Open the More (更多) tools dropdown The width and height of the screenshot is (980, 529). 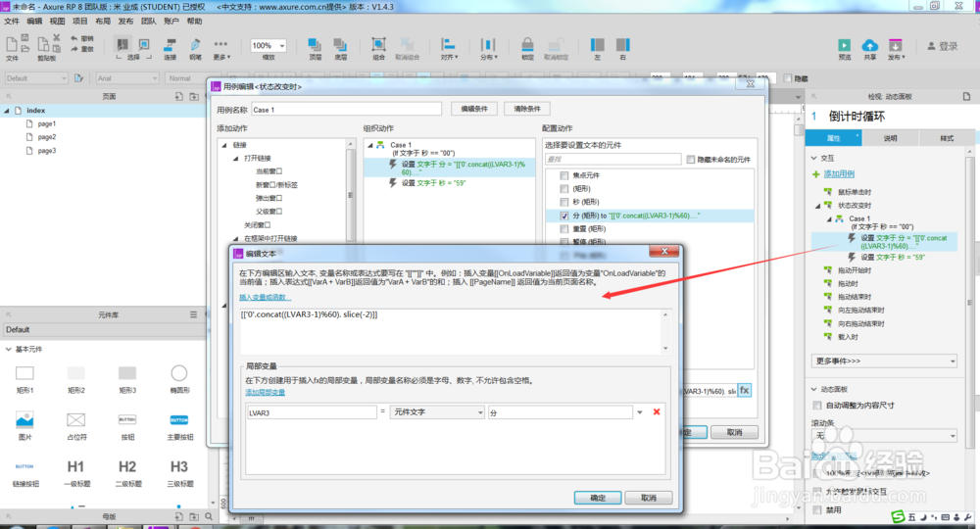point(220,44)
